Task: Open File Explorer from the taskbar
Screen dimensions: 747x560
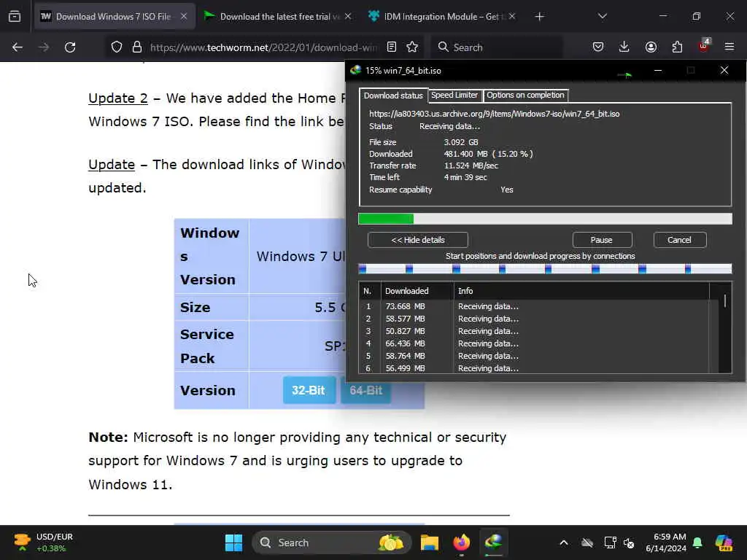Action: click(x=429, y=542)
